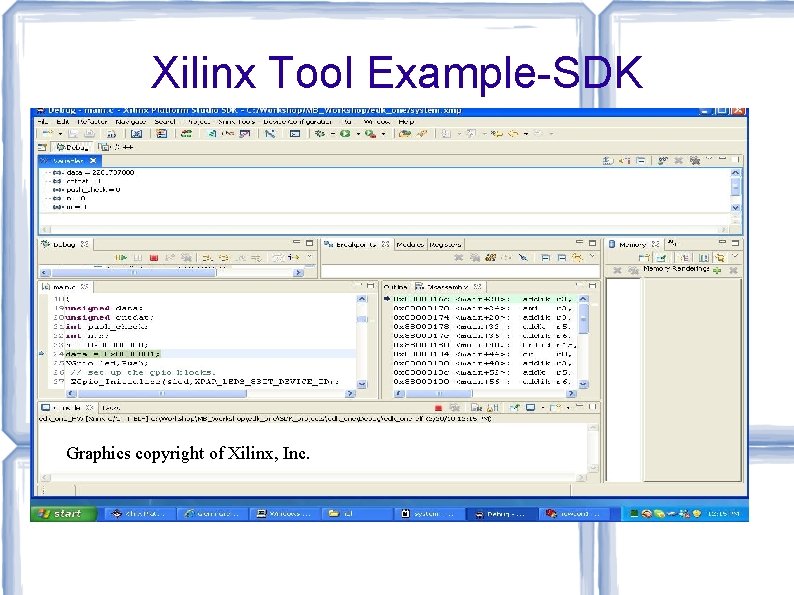Click the green Add Memory Rendering icon

coord(717,270)
